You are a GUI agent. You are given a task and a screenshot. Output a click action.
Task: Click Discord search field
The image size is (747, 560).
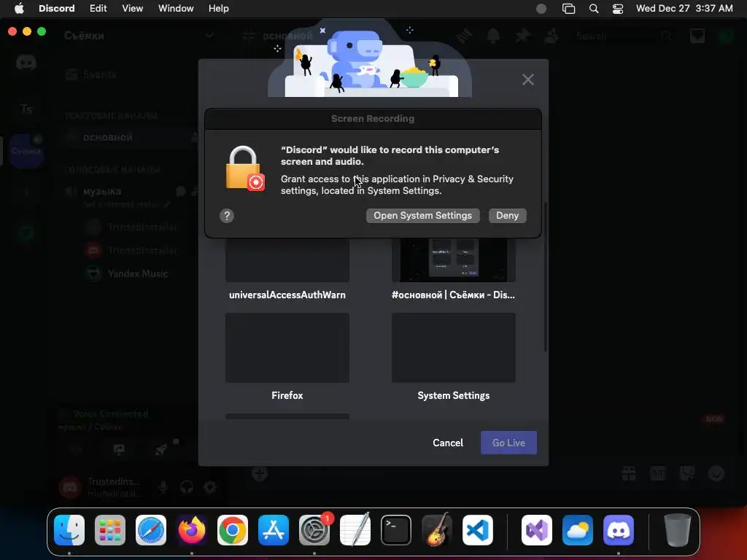624,36
